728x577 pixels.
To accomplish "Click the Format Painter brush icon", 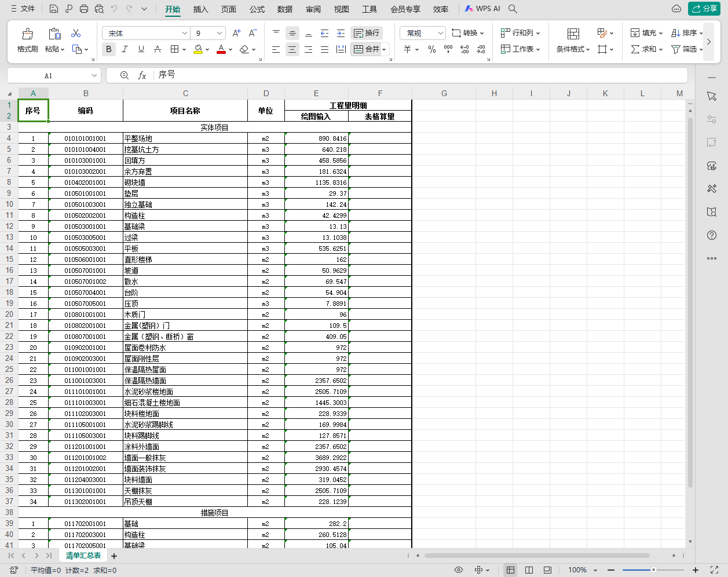I will click(x=27, y=34).
